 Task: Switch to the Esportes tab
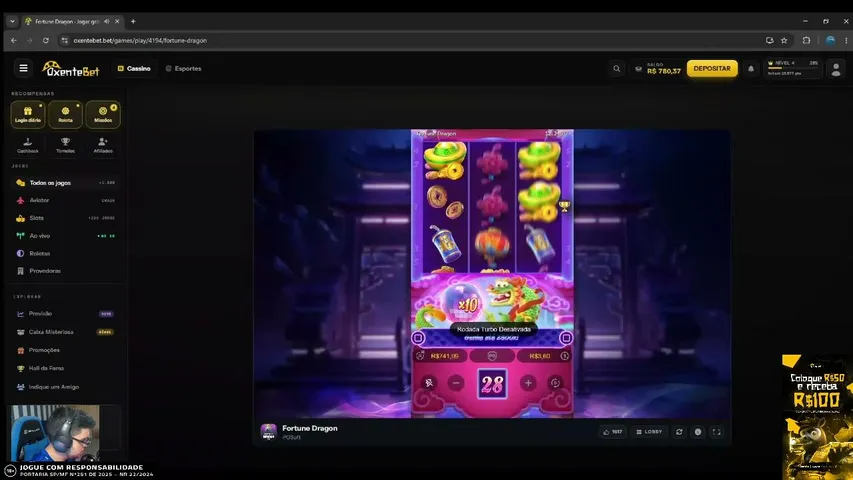(x=183, y=69)
